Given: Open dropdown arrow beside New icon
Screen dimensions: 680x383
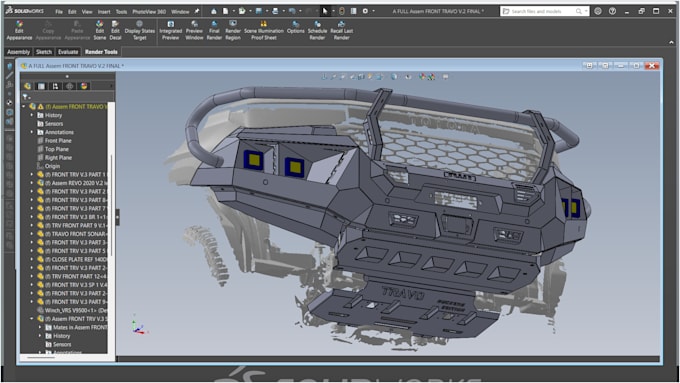Looking at the screenshot, I should coord(233,11).
